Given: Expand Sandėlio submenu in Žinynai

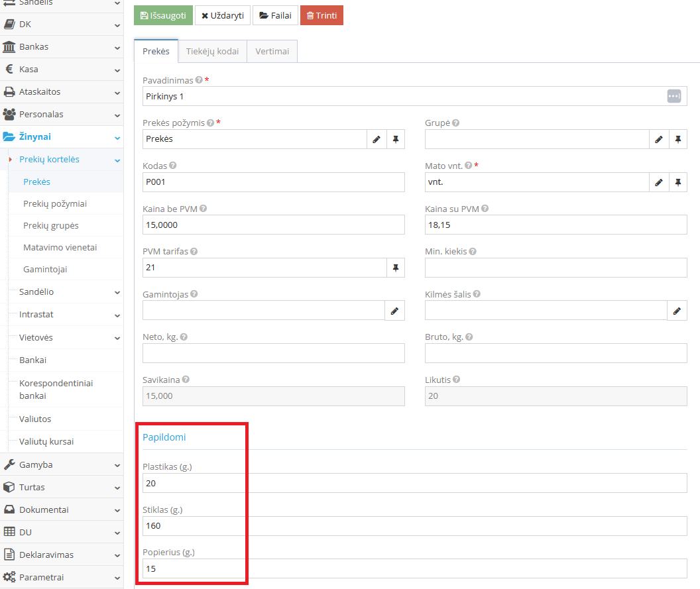Looking at the screenshot, I should (66, 292).
